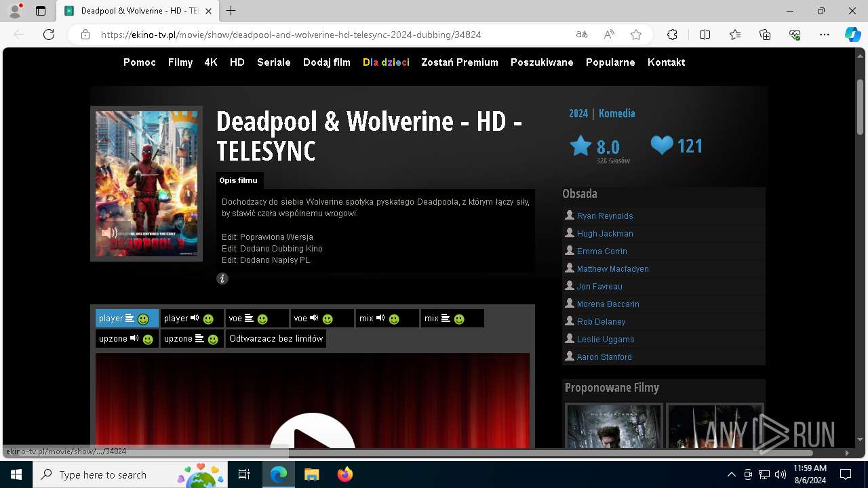View site information lock icon

point(85,35)
